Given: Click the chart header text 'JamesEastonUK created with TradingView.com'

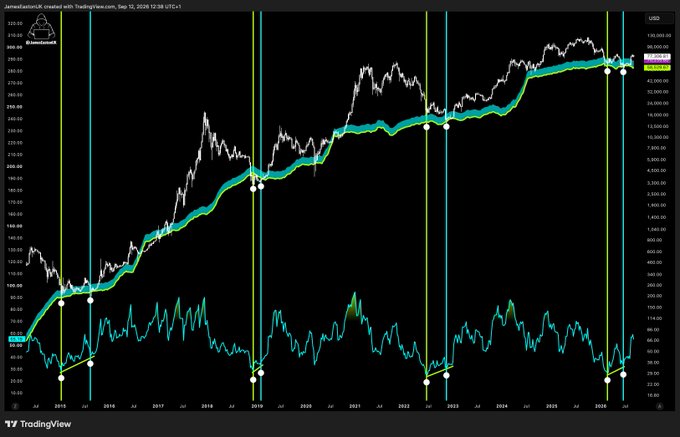Looking at the screenshot, I should pos(59,7).
